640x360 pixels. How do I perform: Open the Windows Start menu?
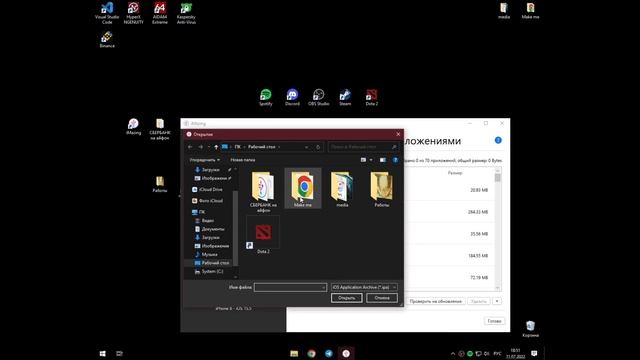(102, 353)
